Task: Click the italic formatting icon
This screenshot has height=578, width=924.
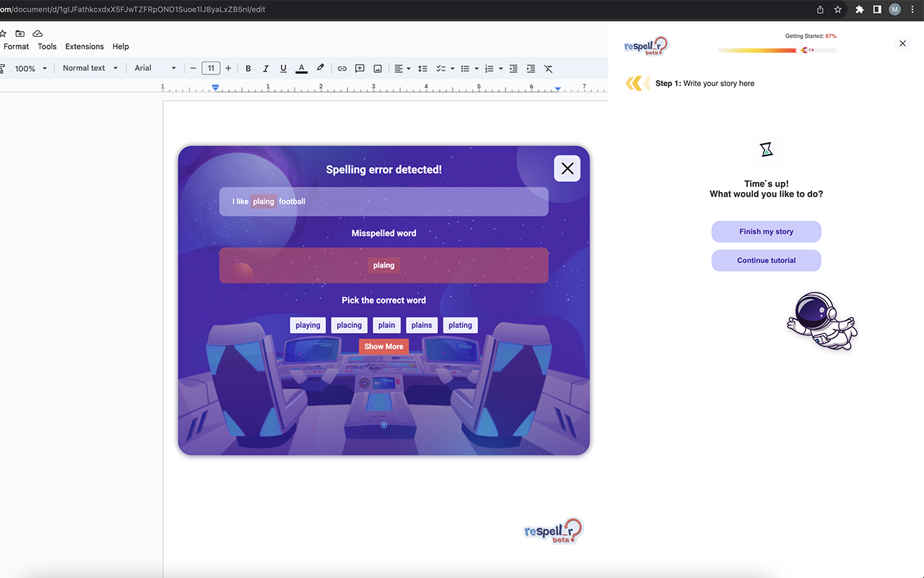Action: click(x=266, y=69)
